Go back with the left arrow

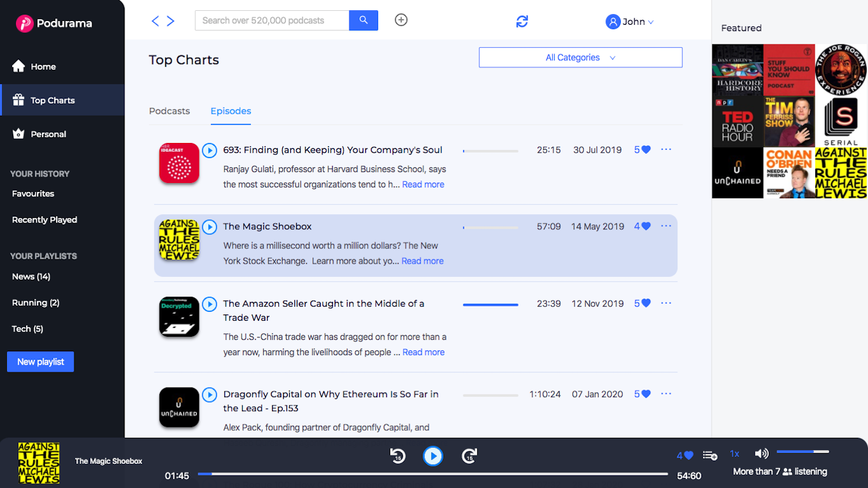155,21
